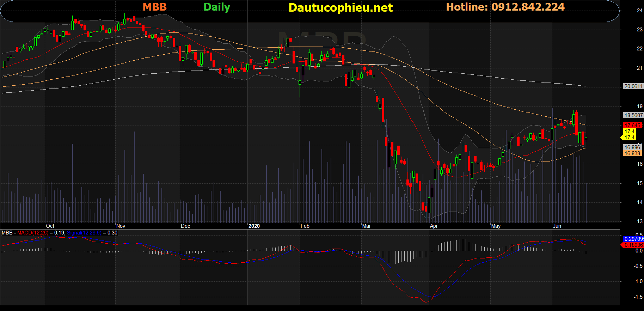This screenshot has width=644, height=311.
Task: Select the Apr month label on time axis
Action: 434,226
